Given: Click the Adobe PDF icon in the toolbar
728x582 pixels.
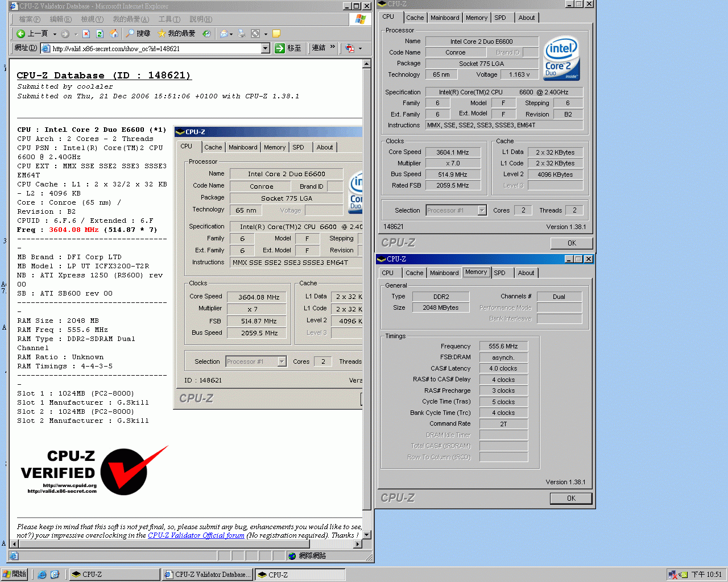Looking at the screenshot, I should 350,48.
